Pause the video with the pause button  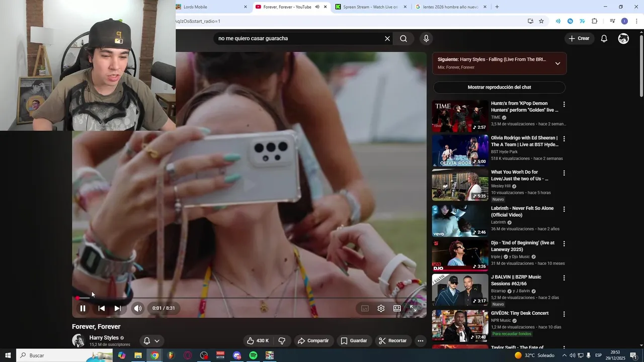(x=83, y=308)
